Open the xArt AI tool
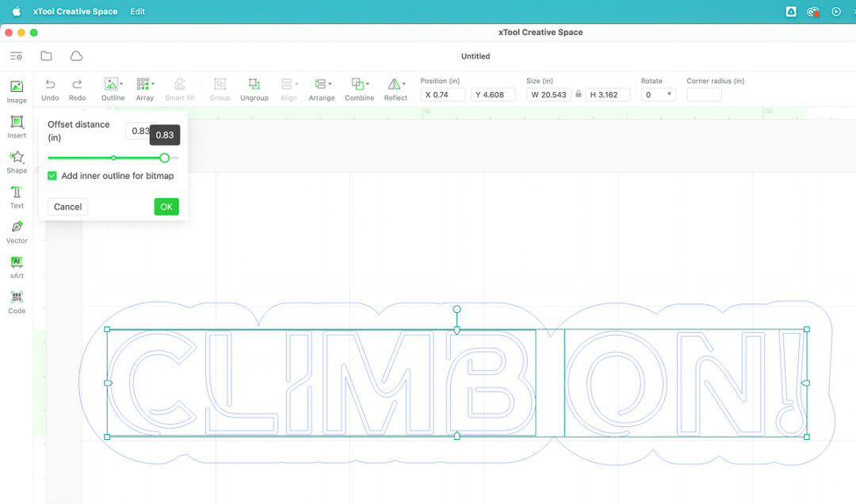This screenshot has height=504, width=856. click(17, 265)
